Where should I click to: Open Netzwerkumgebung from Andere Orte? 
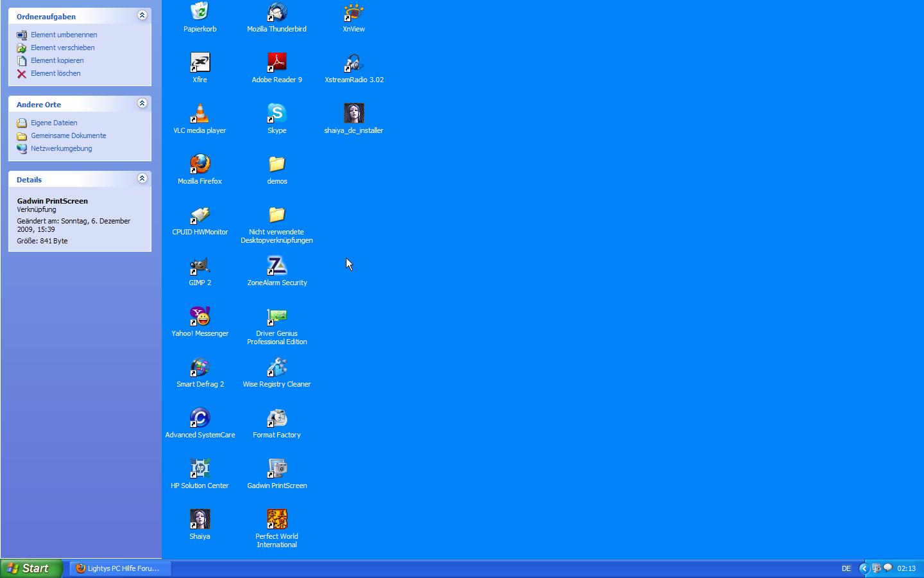point(62,148)
